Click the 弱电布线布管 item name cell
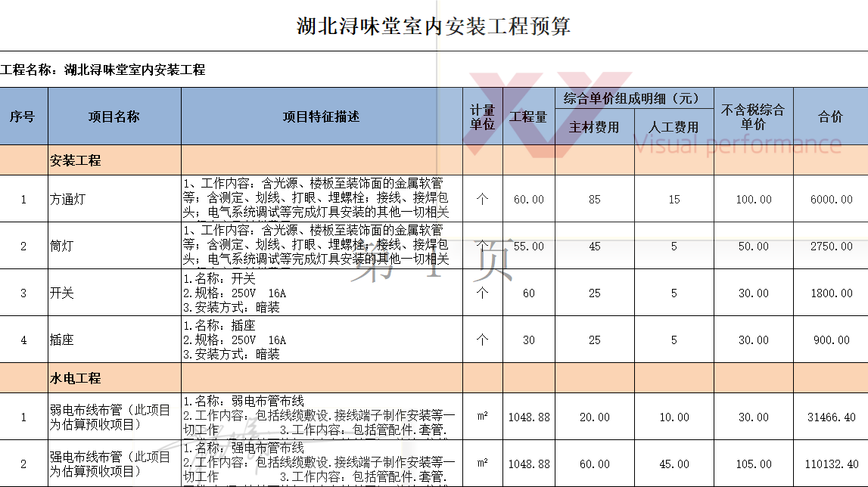 [114, 417]
